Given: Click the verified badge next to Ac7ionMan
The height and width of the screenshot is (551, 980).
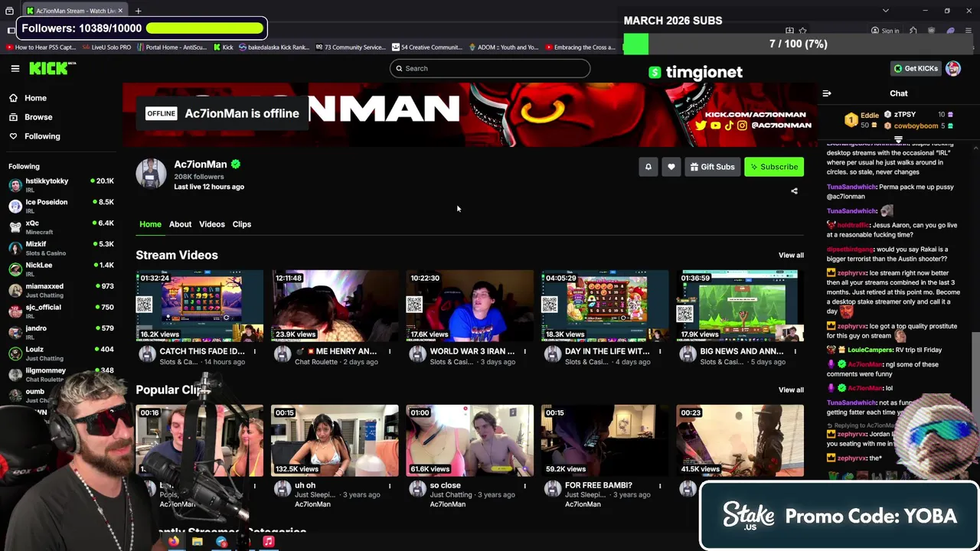Looking at the screenshot, I should pyautogui.click(x=236, y=164).
